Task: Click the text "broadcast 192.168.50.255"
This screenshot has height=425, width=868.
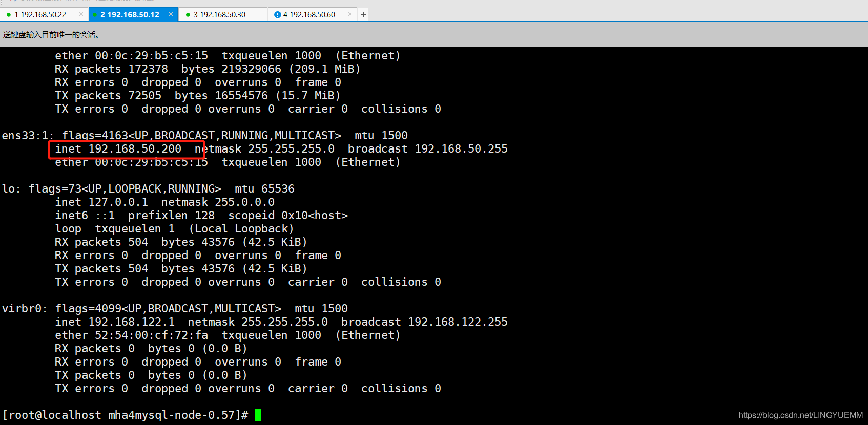Action: [428, 149]
